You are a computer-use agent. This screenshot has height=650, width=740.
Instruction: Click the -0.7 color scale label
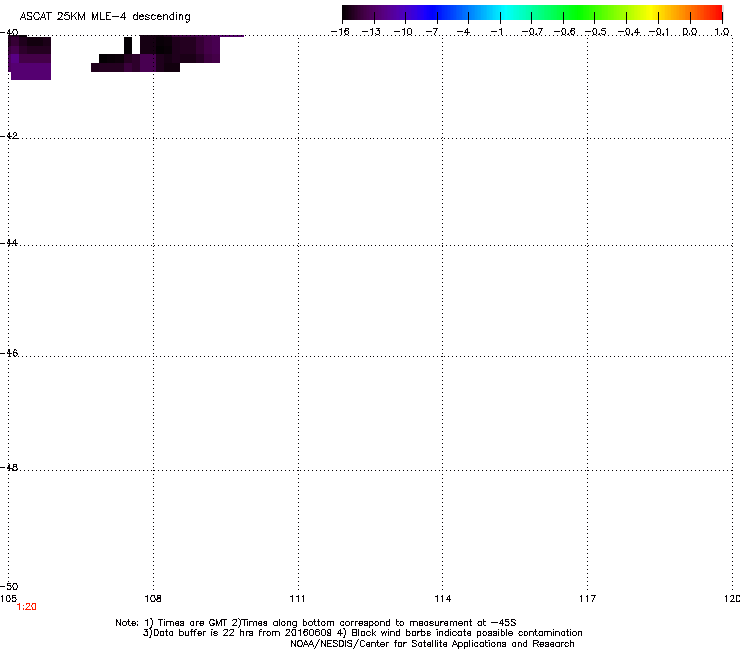(532, 32)
